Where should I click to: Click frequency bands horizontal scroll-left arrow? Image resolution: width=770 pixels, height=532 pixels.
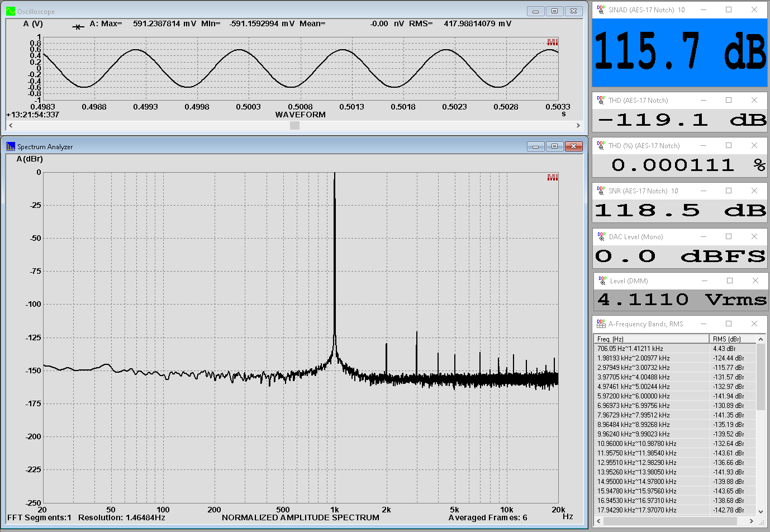pyautogui.click(x=598, y=521)
